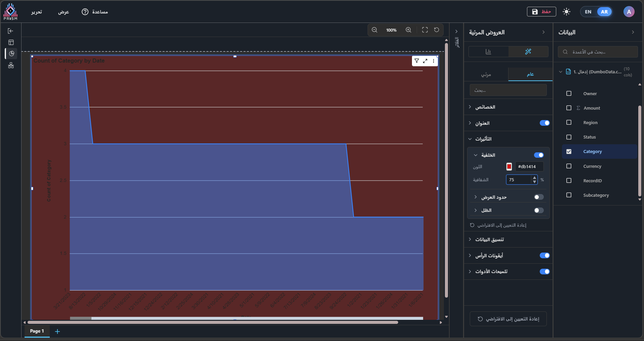Click the حفظ save button
Viewport: 644px width, 341px height.
(x=541, y=12)
